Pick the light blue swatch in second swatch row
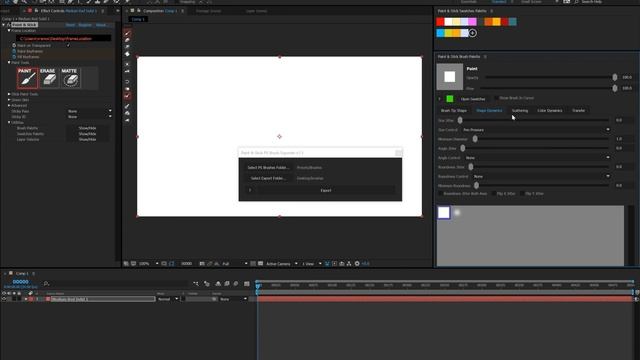Image resolution: width=640 pixels, height=360 pixels. (440, 33)
